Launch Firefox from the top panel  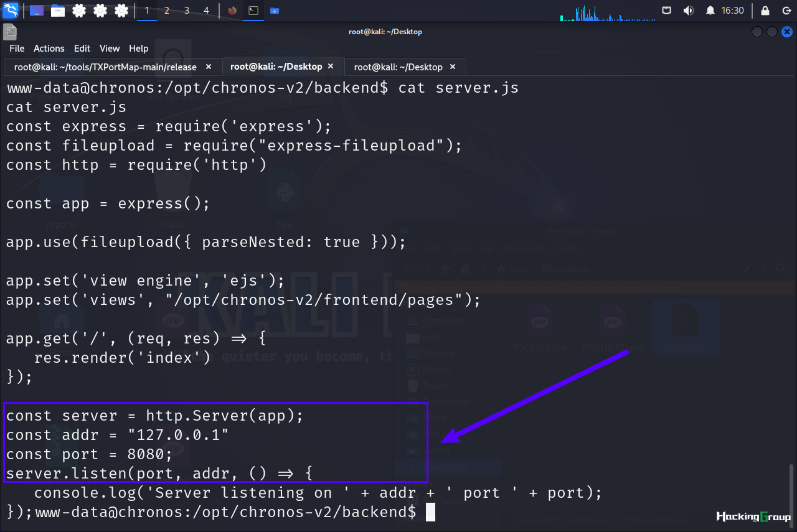click(232, 11)
